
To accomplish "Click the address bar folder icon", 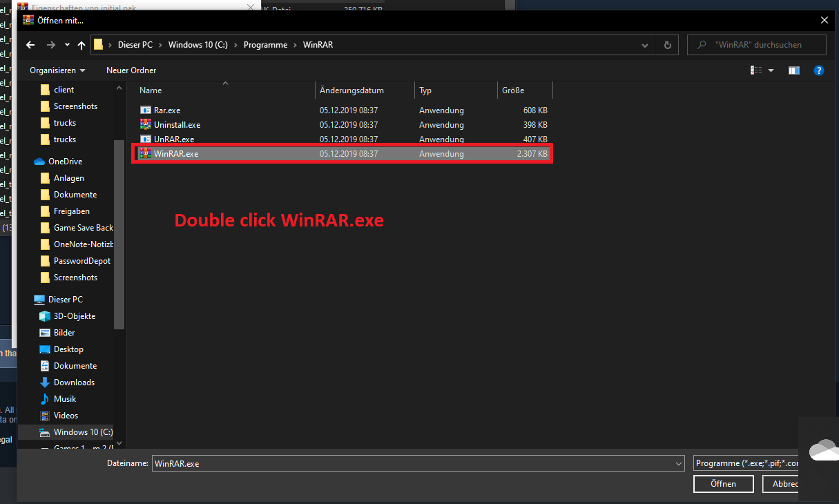I will 98,45.
